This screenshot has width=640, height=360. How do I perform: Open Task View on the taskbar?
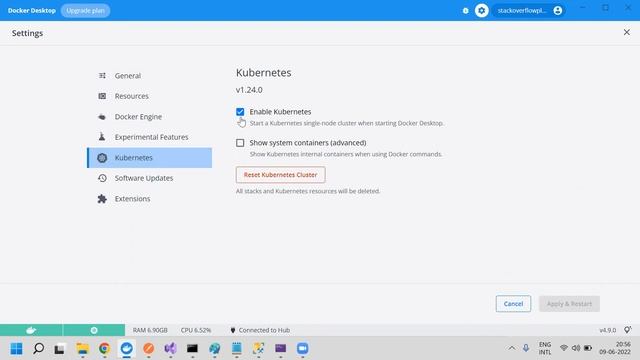tap(60, 349)
